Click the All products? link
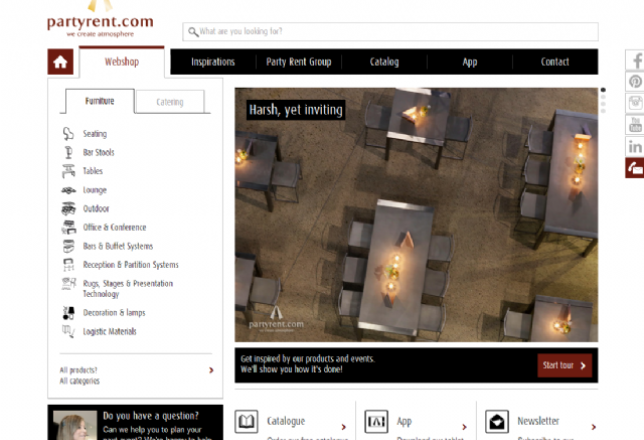This screenshot has width=644, height=440. 78,370
